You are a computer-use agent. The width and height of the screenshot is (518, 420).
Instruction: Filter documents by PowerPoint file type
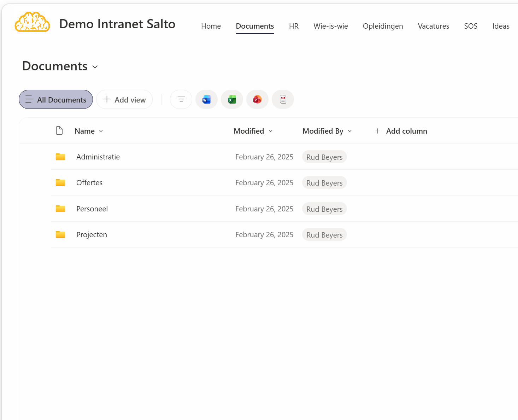click(x=257, y=99)
